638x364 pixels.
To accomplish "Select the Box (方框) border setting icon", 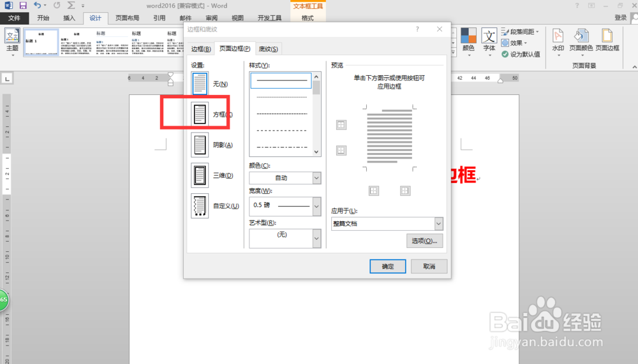I will [200, 114].
